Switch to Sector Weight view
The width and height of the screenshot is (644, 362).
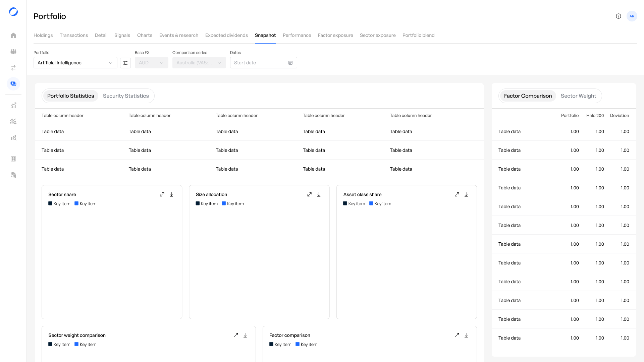click(578, 96)
